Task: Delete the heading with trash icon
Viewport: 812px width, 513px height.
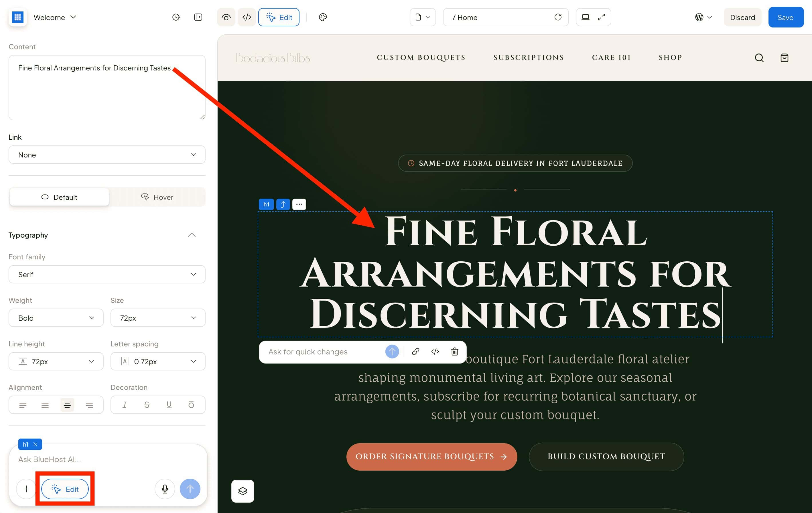Action: pos(455,352)
